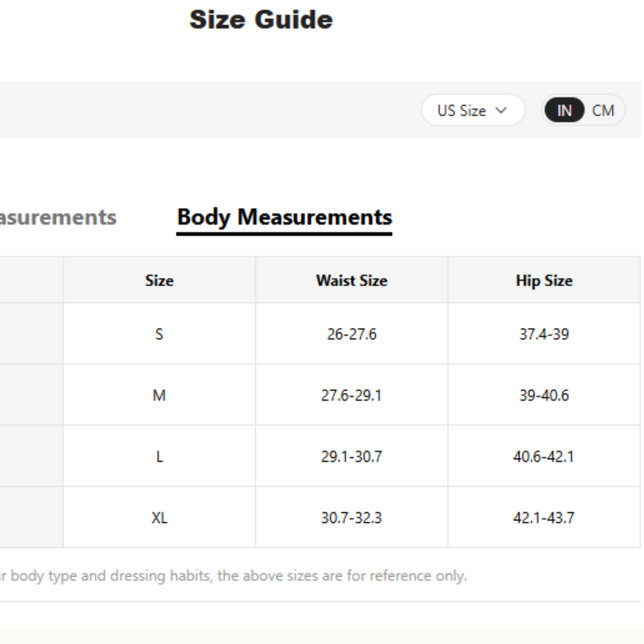
Task: Click the Size Guide heading
Action: (x=261, y=20)
